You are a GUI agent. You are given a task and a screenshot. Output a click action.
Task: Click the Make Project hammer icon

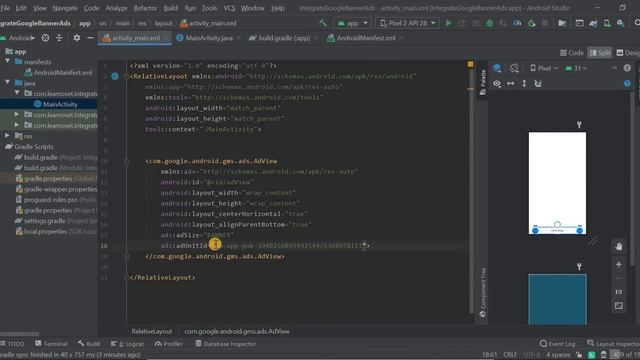tap(323, 23)
